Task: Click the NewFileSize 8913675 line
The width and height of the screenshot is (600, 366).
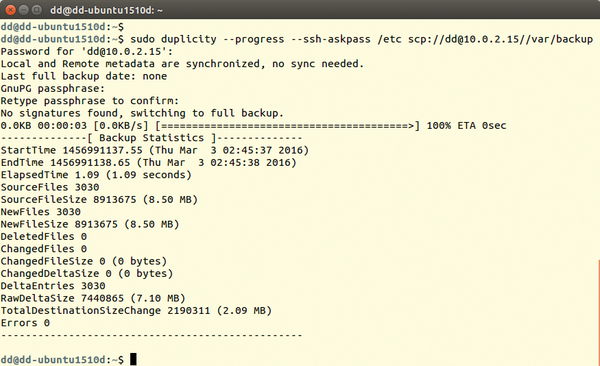Action: [x=90, y=224]
